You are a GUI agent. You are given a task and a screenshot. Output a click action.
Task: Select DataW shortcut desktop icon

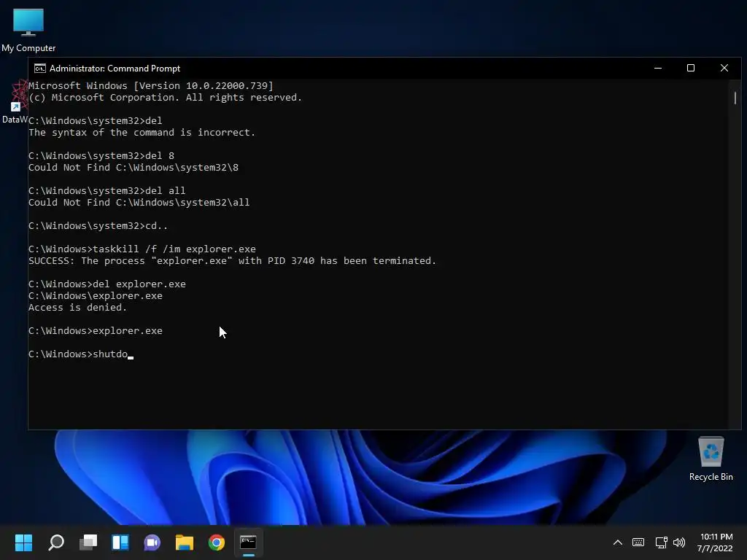15,102
